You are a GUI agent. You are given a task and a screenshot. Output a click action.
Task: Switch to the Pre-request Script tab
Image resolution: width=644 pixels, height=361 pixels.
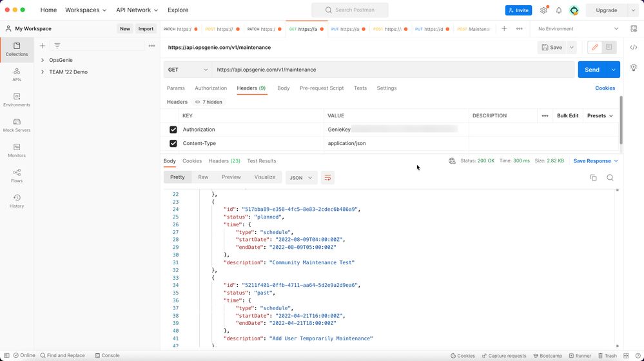coord(322,88)
